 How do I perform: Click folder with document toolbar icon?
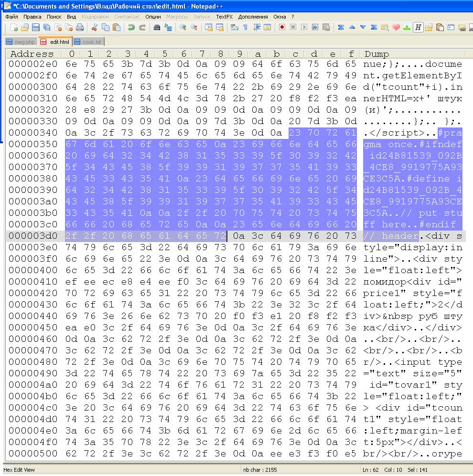click(429, 28)
